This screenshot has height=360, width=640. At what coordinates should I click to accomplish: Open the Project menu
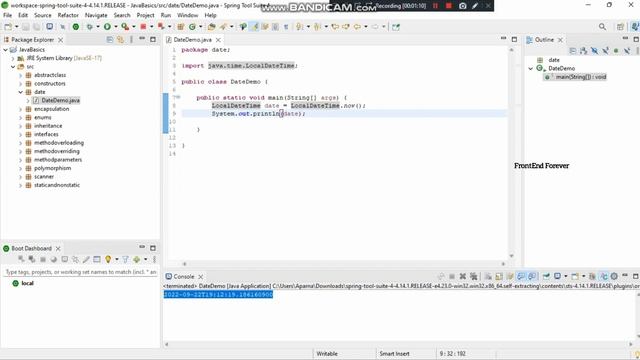tap(145, 15)
